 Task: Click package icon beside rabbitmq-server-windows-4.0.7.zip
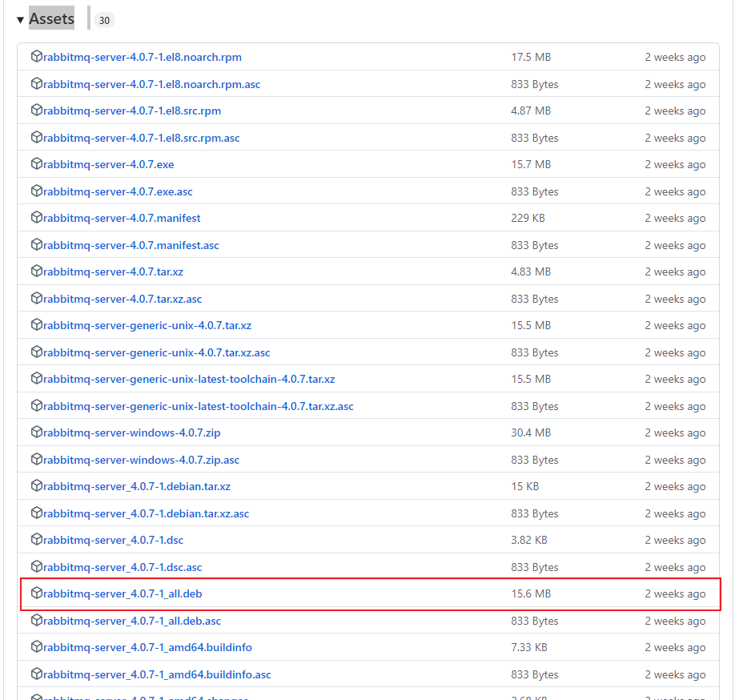37,432
